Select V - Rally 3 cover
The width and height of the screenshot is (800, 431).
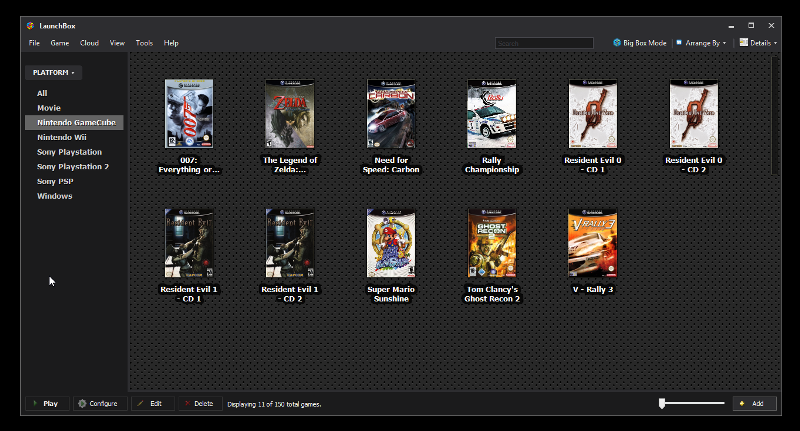[x=593, y=243]
